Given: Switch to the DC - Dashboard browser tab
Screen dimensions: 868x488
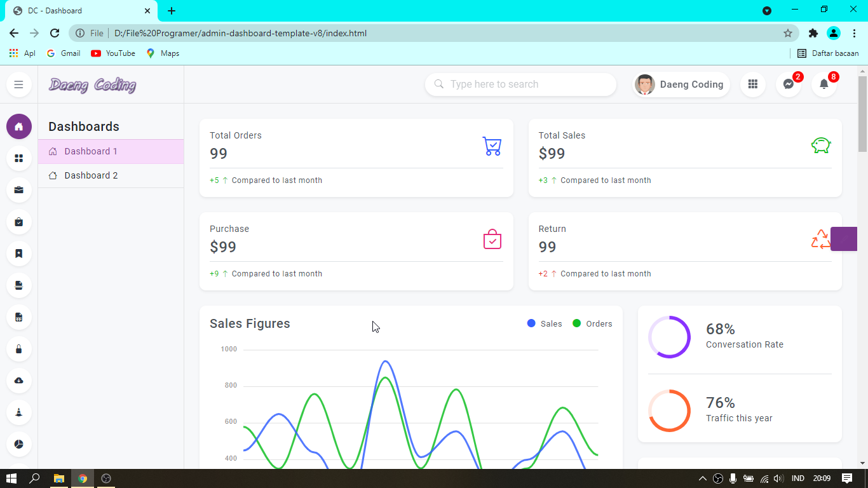Looking at the screenshot, I should coord(76,10).
